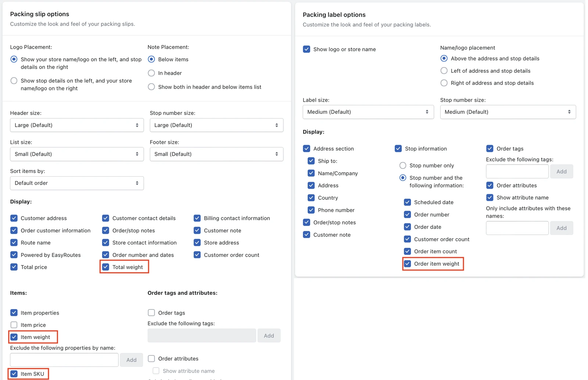Toggle Total weight checkbox
This screenshot has width=588, height=380.
coord(106,267)
